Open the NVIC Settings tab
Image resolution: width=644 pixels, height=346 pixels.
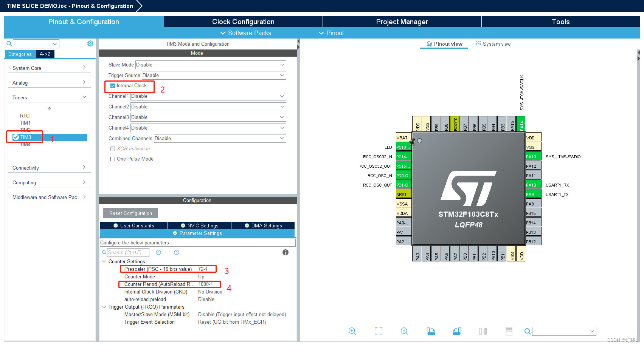[199, 226]
